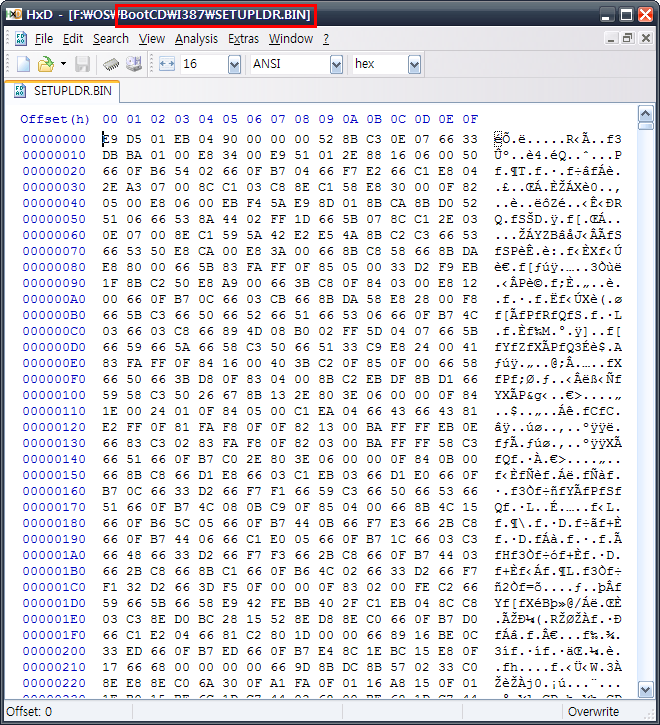This screenshot has width=660, height=725.
Task: Expand the Open icon's dropdown arrow
Action: (63, 64)
